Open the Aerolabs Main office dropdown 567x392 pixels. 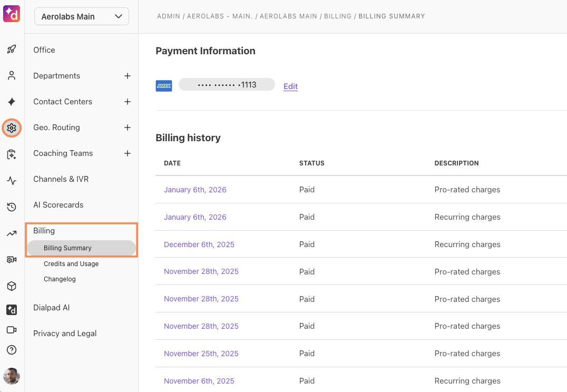(82, 16)
